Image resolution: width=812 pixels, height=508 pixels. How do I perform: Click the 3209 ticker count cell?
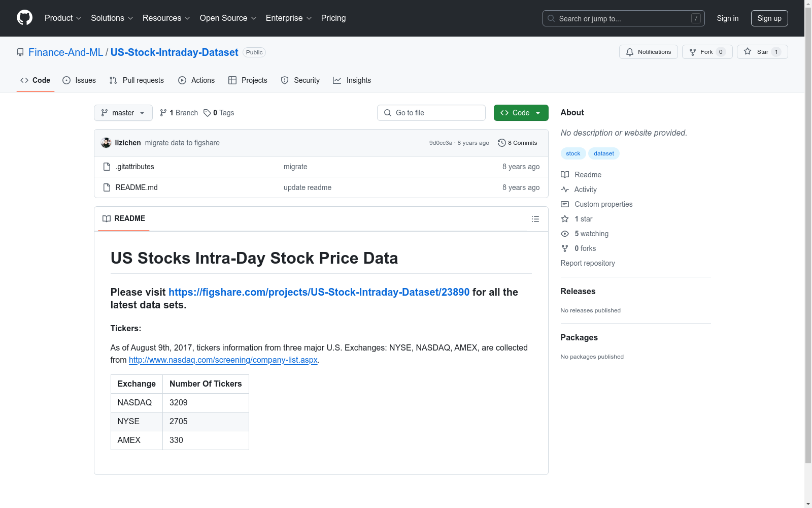pos(206,403)
